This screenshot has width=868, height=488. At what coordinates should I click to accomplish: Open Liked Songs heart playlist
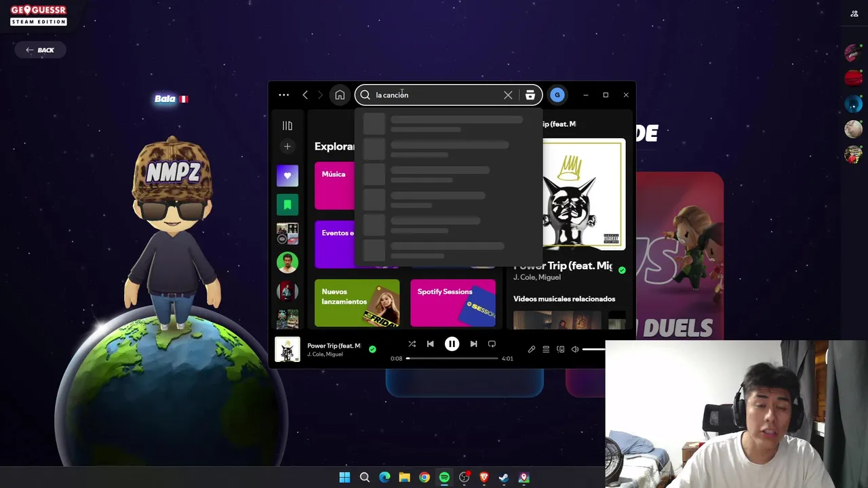(287, 176)
